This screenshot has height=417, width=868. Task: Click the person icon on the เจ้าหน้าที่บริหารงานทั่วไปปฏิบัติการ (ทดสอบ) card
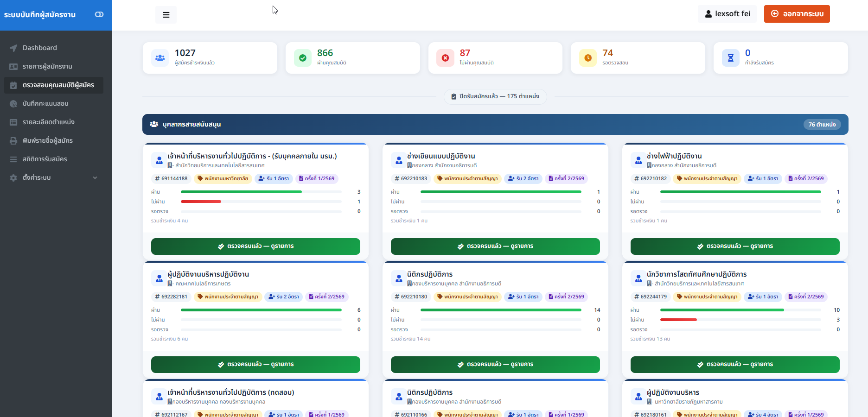coord(159,397)
